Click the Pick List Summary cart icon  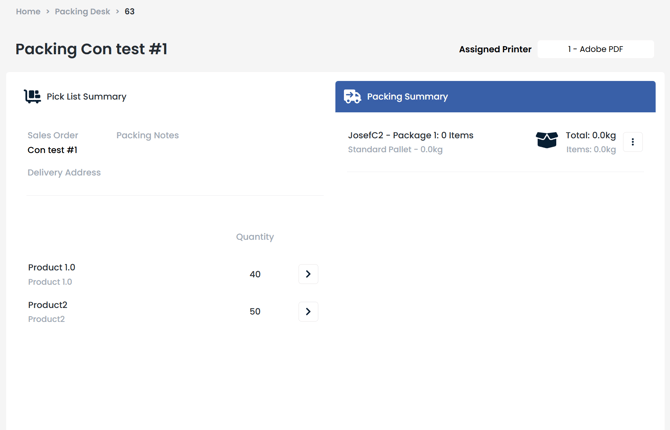pyautogui.click(x=32, y=97)
